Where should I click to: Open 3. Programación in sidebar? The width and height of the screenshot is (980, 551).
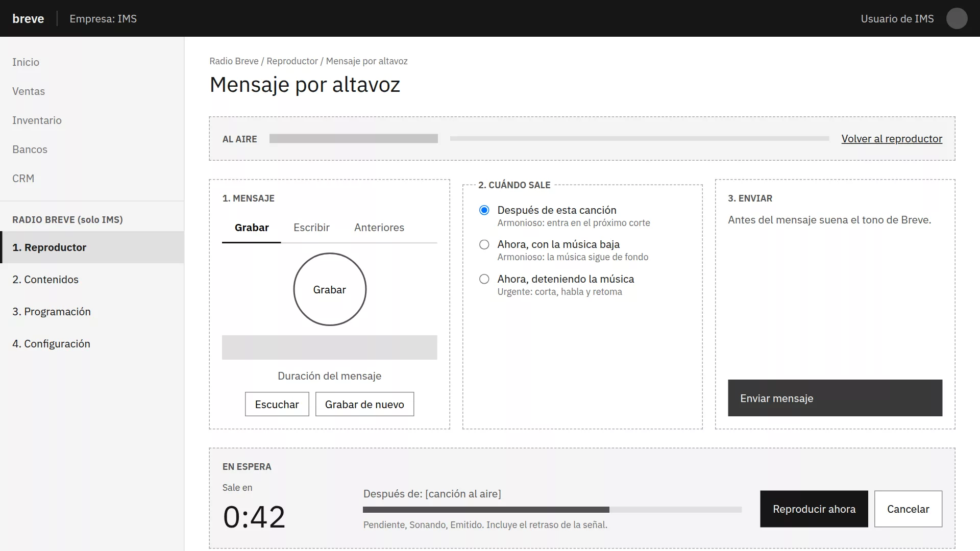pos(92,312)
